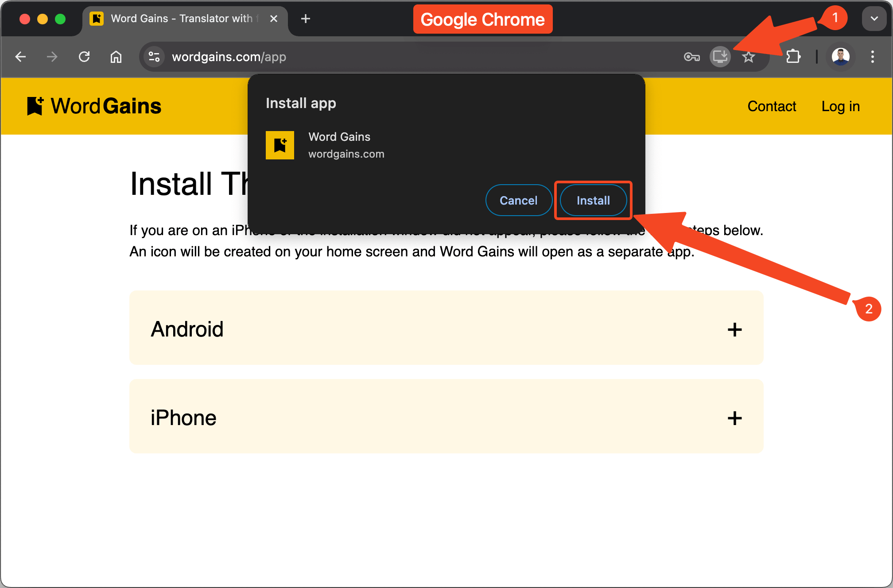Expand the Android instructions section
Viewport: 893px width, 588px height.
[446, 328]
